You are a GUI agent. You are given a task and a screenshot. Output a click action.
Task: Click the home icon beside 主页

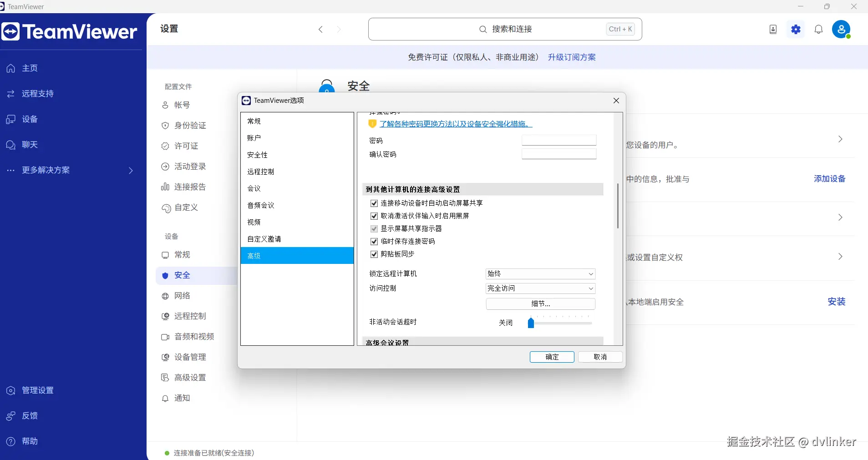pyautogui.click(x=11, y=68)
